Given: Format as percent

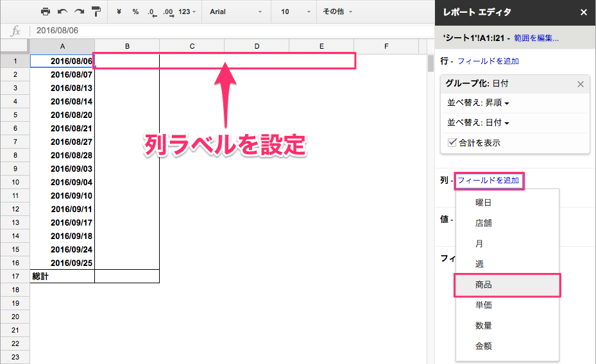Looking at the screenshot, I should click(135, 12).
